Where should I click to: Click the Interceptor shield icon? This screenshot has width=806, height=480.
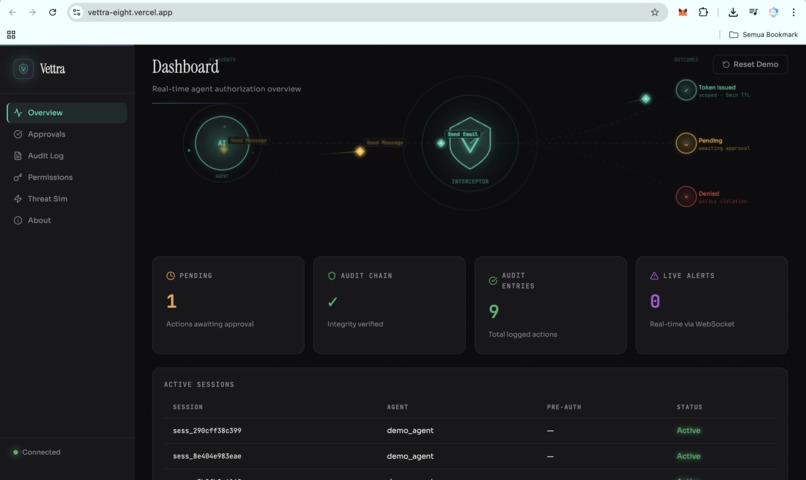click(470, 143)
